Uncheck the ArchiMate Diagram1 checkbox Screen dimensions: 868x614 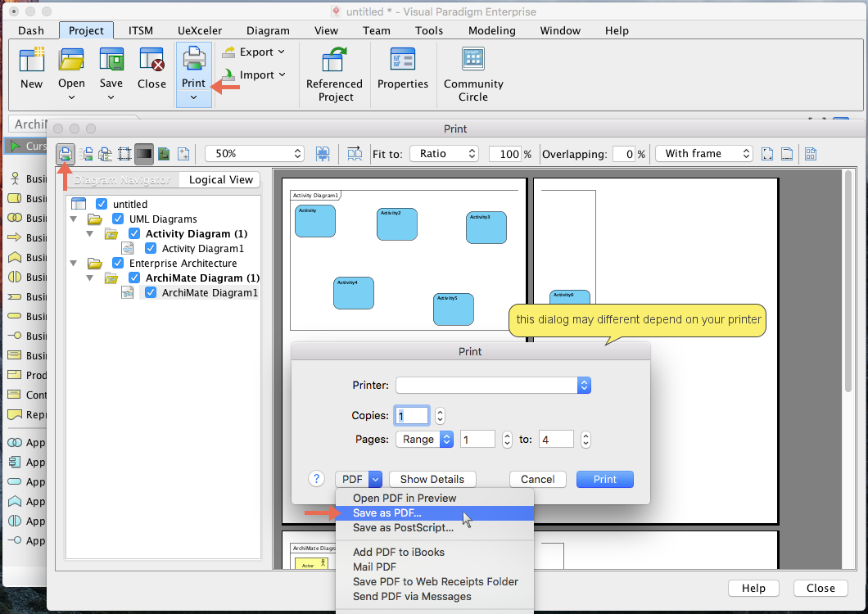pos(151,292)
